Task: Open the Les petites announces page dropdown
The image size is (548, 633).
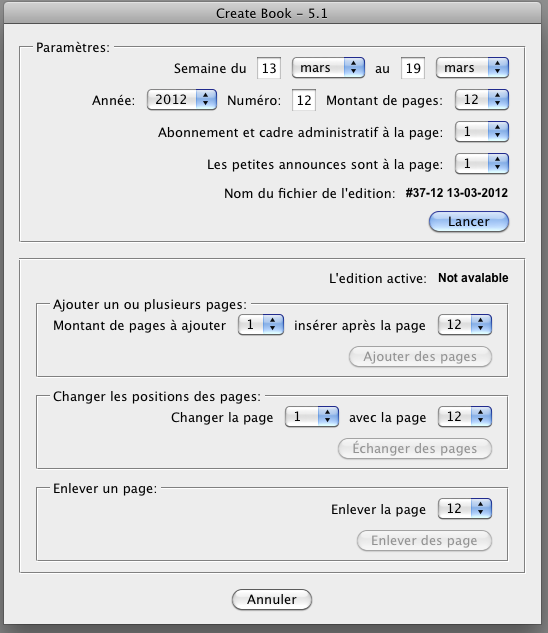Action: click(482, 163)
